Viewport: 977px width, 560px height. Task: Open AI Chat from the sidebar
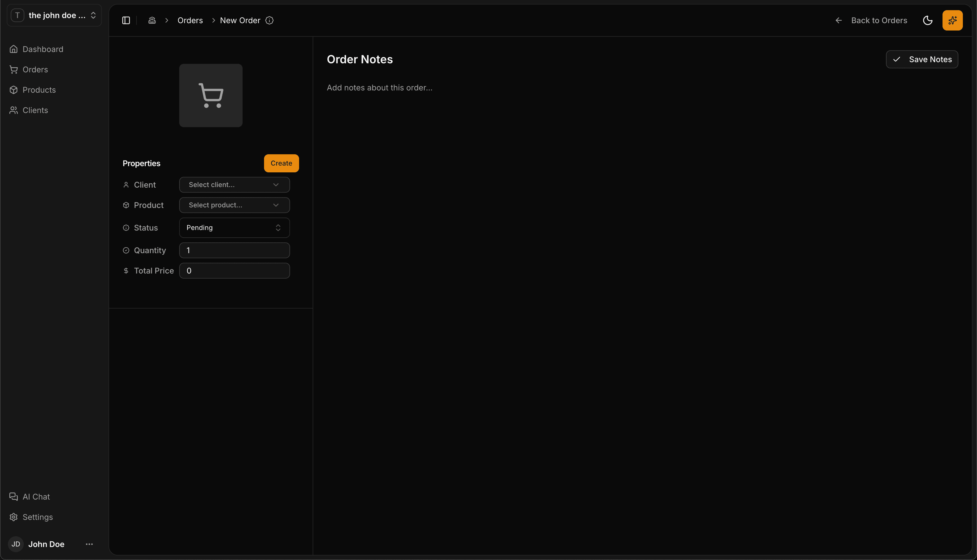click(35, 496)
